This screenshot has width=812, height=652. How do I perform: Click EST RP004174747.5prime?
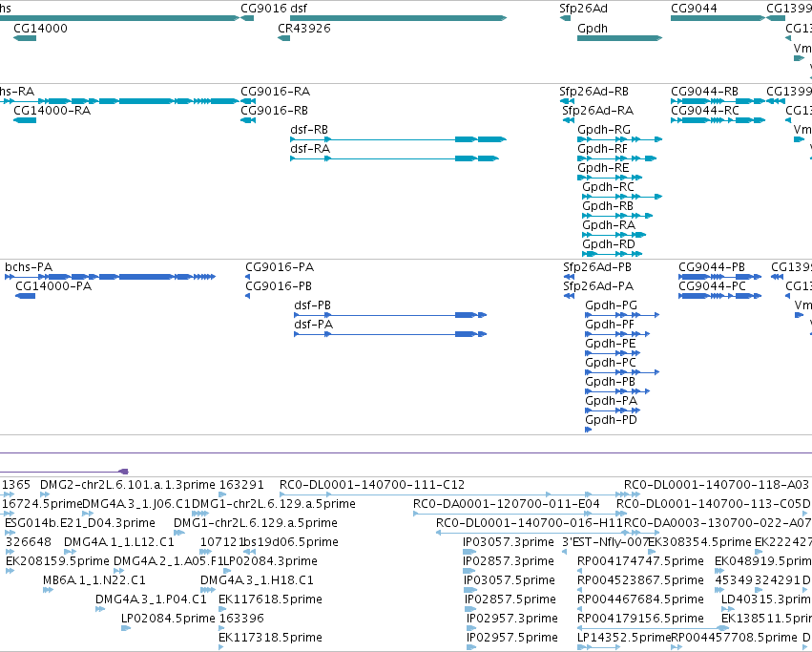(640, 561)
